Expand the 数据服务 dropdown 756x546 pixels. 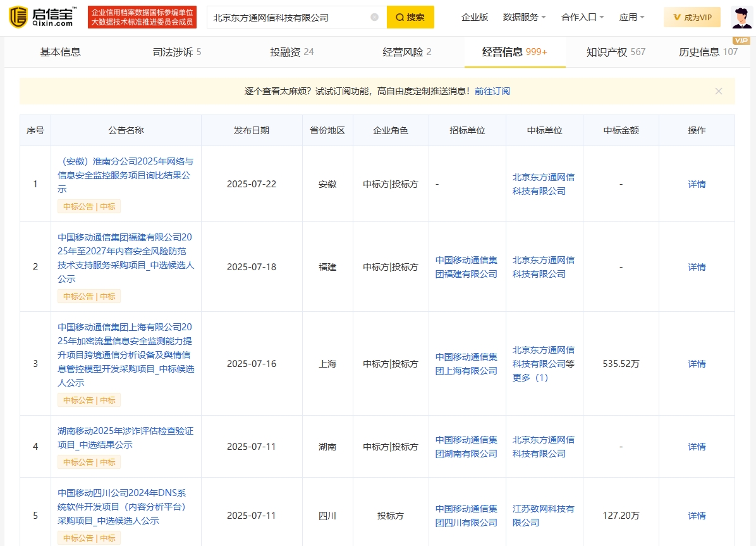coord(524,17)
